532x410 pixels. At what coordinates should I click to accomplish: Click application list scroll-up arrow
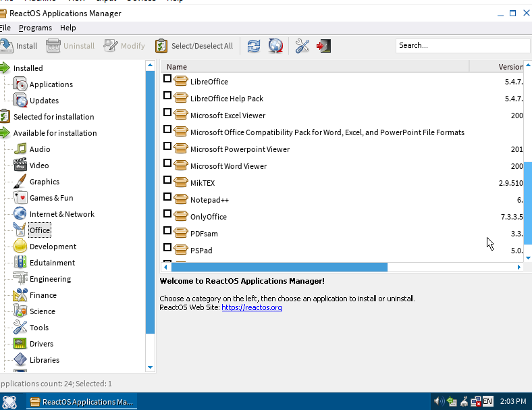pos(528,65)
